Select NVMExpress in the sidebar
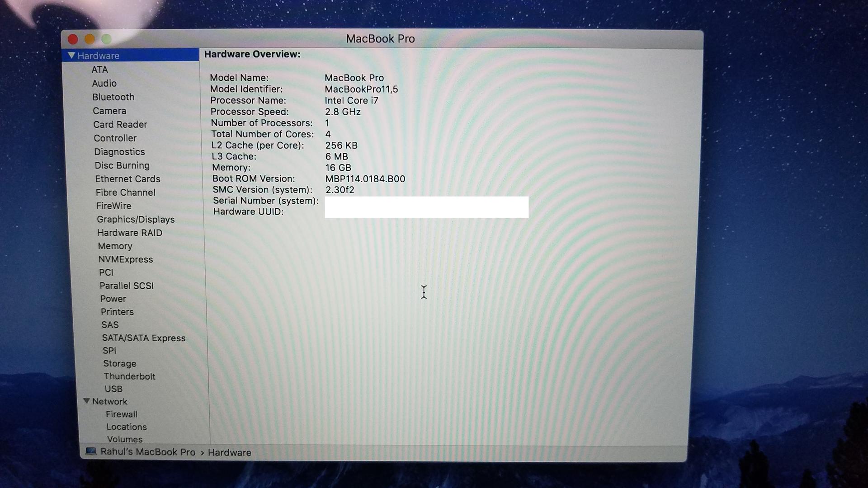 click(x=125, y=259)
